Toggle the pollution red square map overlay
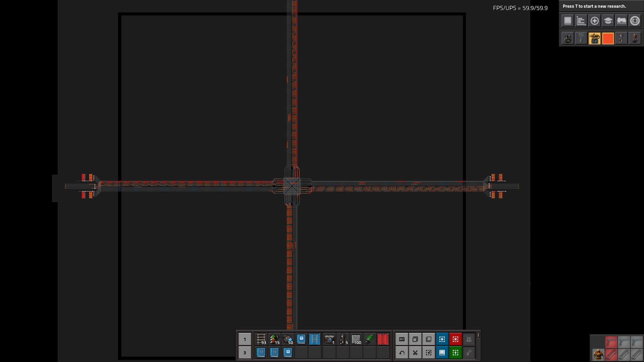Screen dimensions: 644x362 pyautogui.click(x=608, y=39)
